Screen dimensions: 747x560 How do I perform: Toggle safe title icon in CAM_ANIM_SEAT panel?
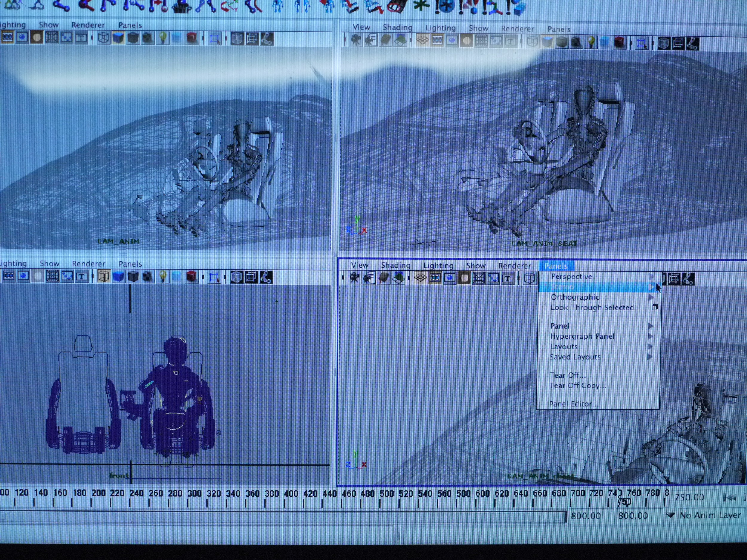(x=511, y=42)
